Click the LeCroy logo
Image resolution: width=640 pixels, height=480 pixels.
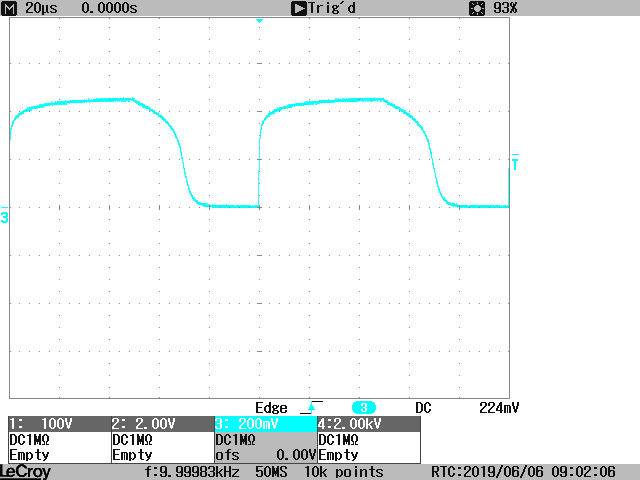pos(25,472)
